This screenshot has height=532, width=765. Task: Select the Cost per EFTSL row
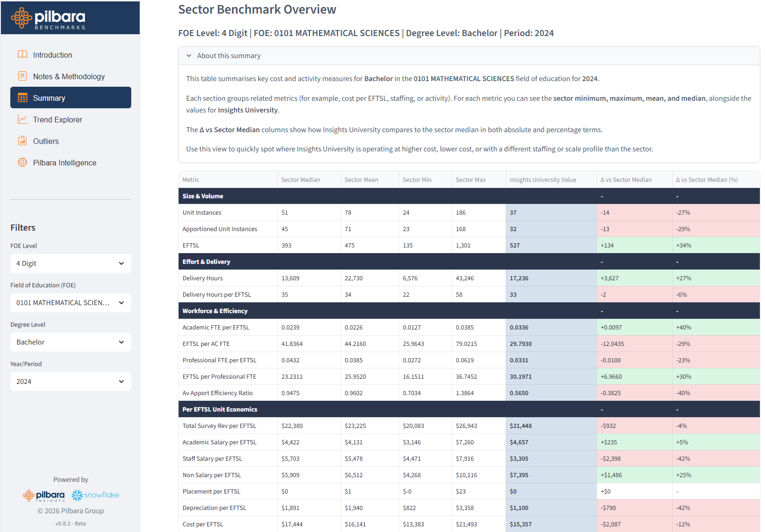pos(203,524)
